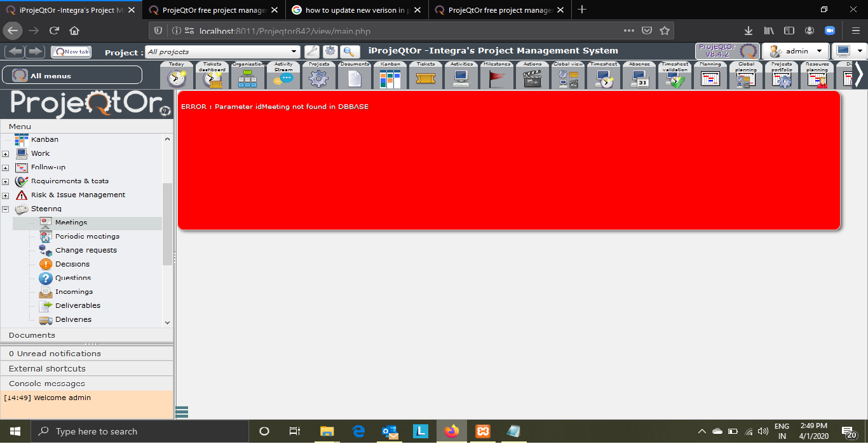868x444 pixels.
Task: Collapse the Steering tree node
Action: click(x=6, y=209)
